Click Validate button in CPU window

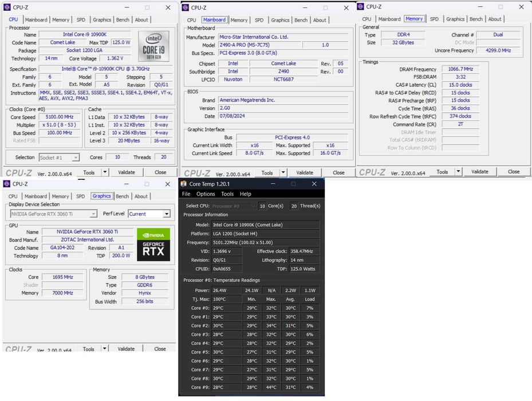126,172
